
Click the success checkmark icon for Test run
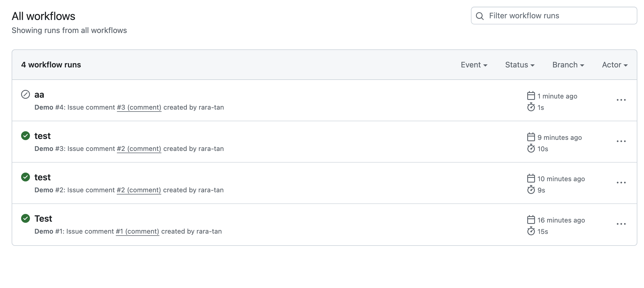[26, 219]
